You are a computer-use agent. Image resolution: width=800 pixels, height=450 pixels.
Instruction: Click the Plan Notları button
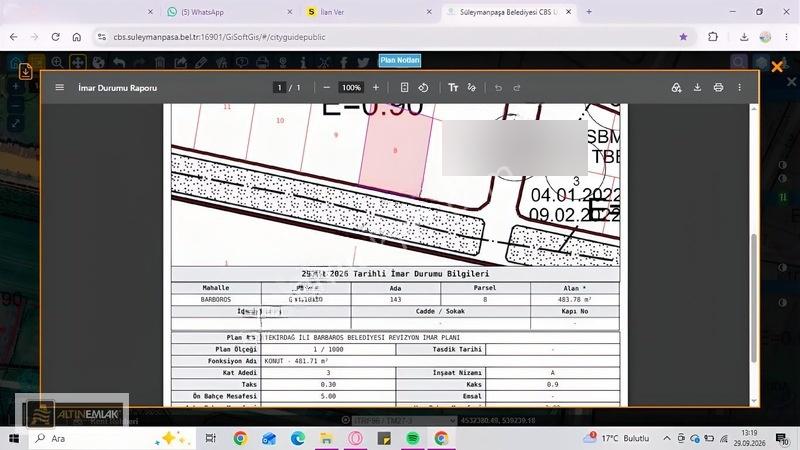[400, 60]
